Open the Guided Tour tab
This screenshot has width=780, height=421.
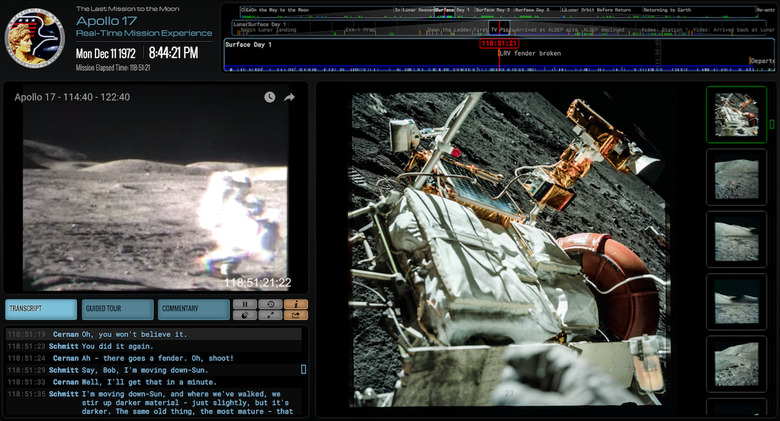pyautogui.click(x=118, y=309)
